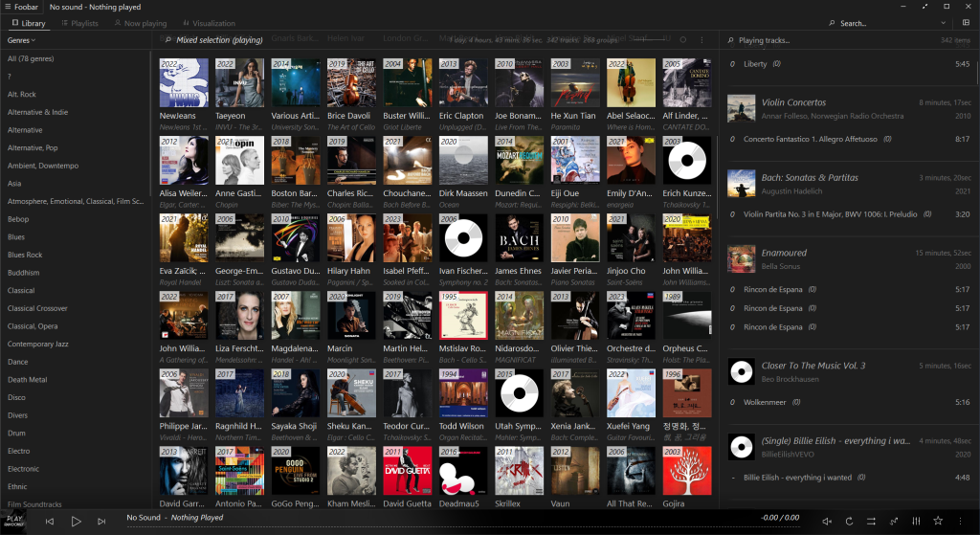Click the star rating icon
This screenshot has width=980, height=535.
(939, 521)
